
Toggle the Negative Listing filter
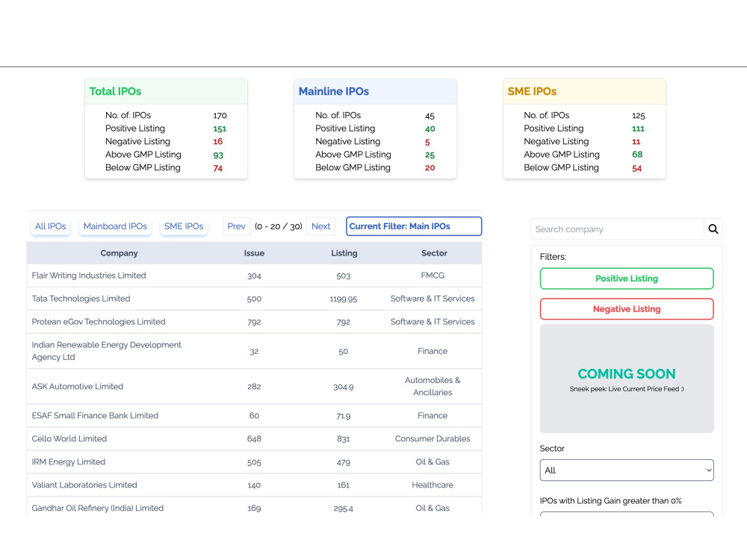click(627, 309)
